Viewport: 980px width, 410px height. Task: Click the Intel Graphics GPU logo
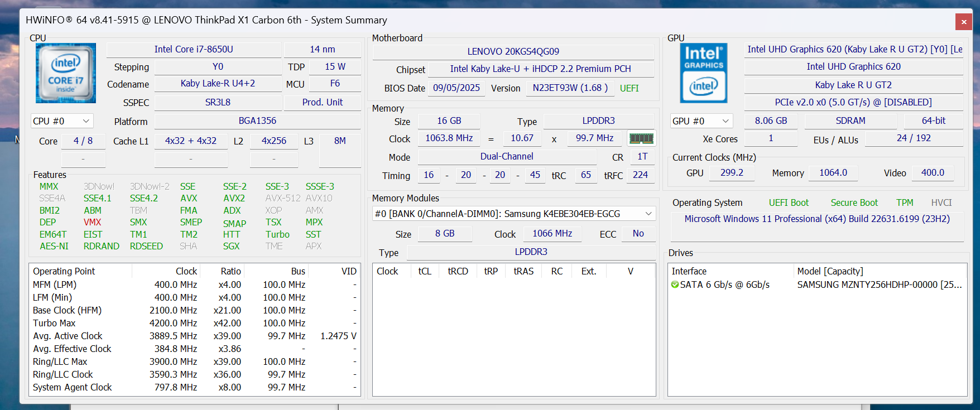click(x=704, y=73)
